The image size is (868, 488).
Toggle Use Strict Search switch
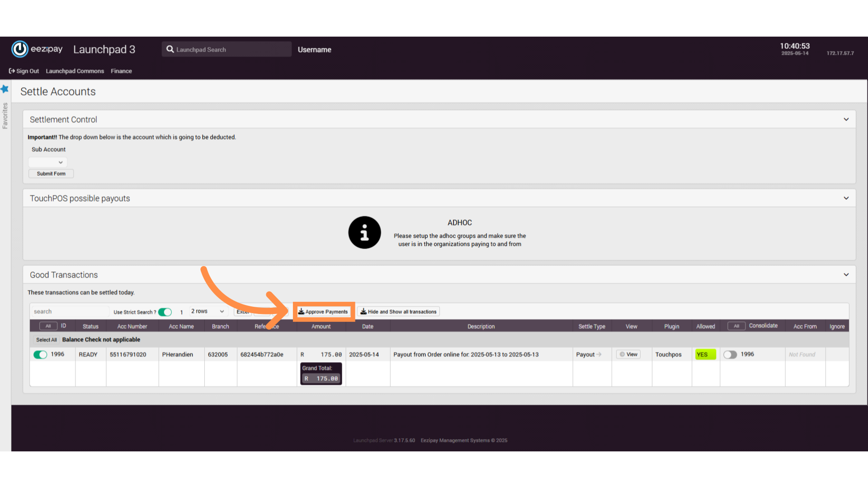[165, 312]
